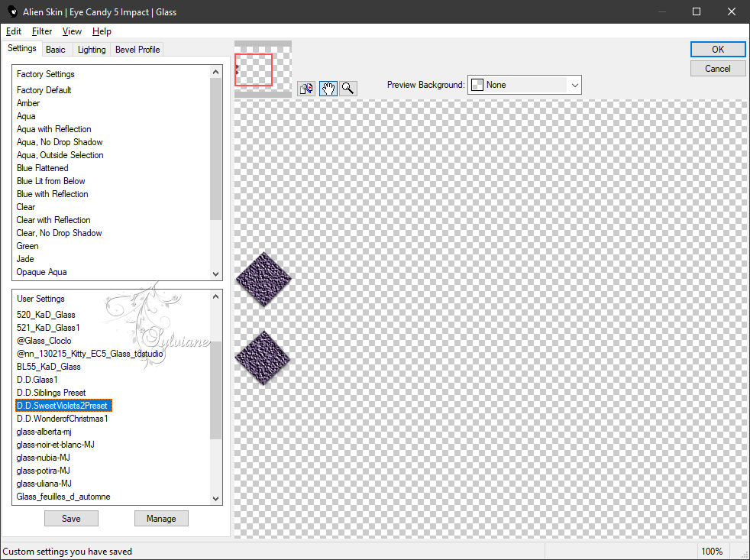Select 521_KaD_Glass1 user setting
750x560 pixels.
48,328
